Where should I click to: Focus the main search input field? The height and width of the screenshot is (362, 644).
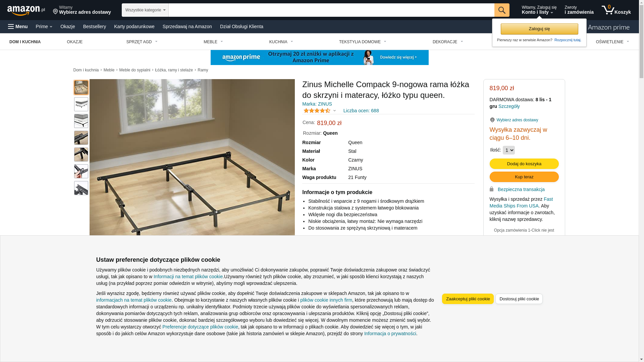click(x=331, y=10)
